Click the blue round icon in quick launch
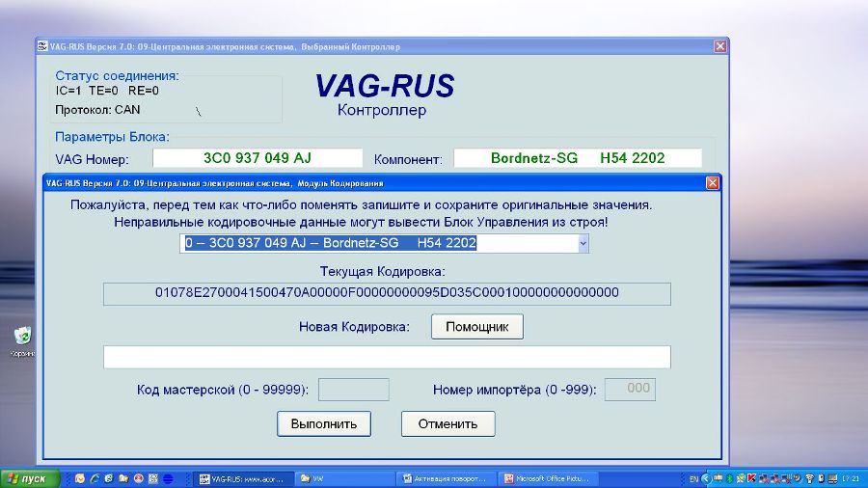This screenshot has height=488, width=868. (x=167, y=478)
